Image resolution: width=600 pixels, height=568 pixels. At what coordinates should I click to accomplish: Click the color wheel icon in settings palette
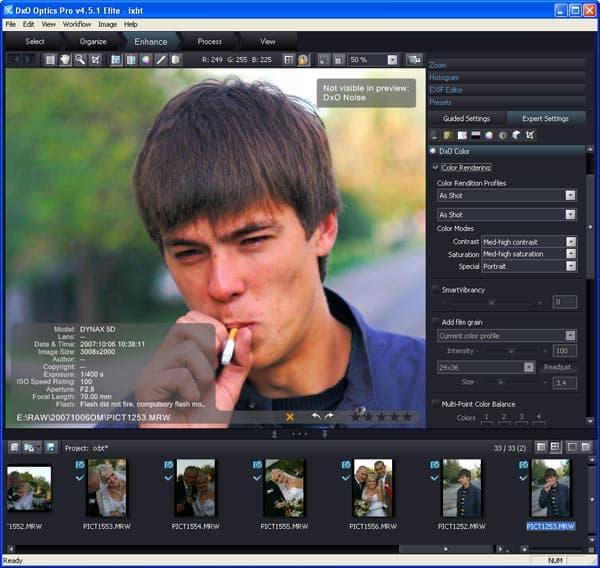pyautogui.click(x=489, y=135)
